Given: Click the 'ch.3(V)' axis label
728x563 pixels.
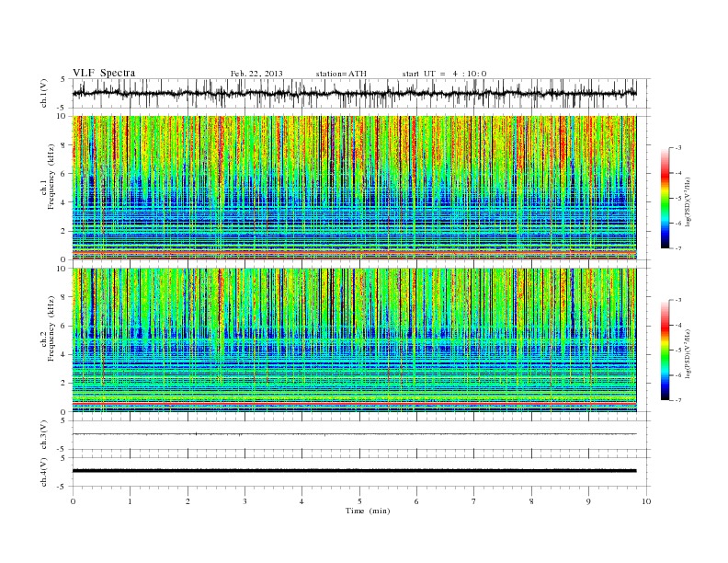Looking at the screenshot, I should (x=44, y=435).
